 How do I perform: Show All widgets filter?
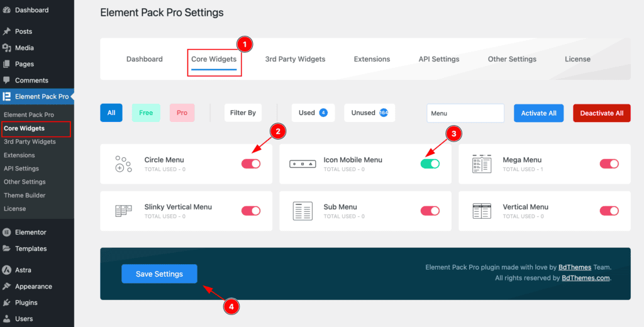coord(111,113)
